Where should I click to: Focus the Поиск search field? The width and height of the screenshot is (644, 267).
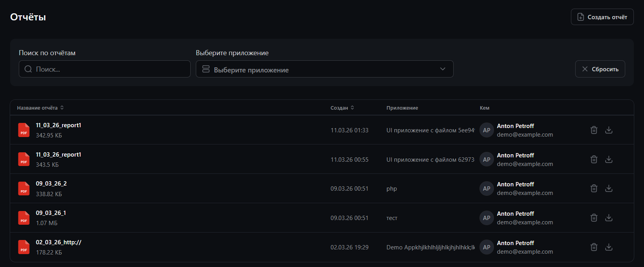(105, 69)
